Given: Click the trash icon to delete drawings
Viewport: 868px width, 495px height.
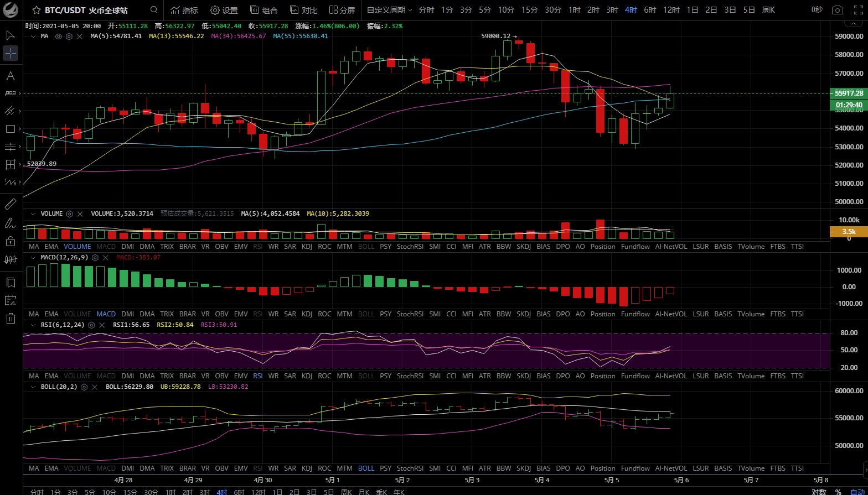Looking at the screenshot, I should [11, 318].
